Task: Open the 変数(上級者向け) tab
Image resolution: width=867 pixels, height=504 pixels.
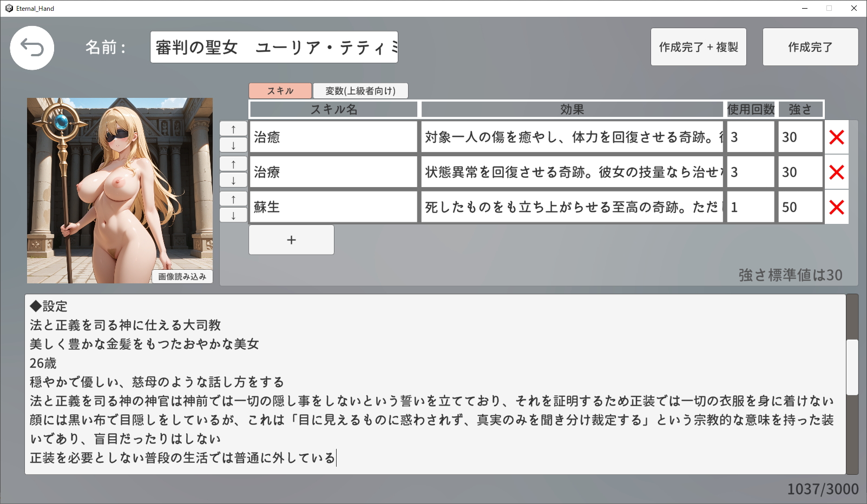Action: [x=360, y=91]
